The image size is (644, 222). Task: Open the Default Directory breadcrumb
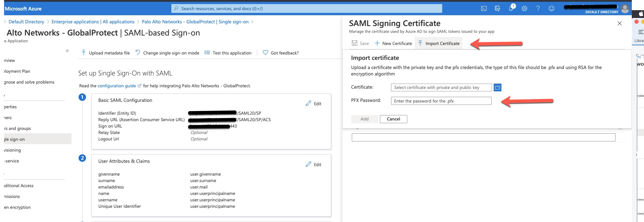tap(26, 22)
